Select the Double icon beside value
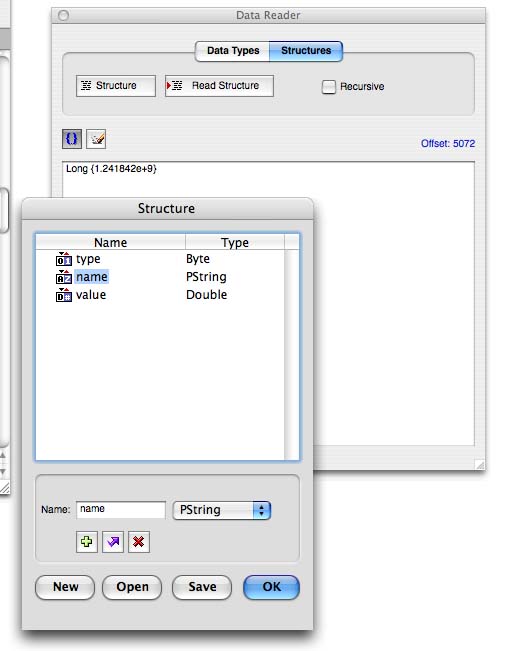Screen dimensions: 509x651 pos(64,295)
